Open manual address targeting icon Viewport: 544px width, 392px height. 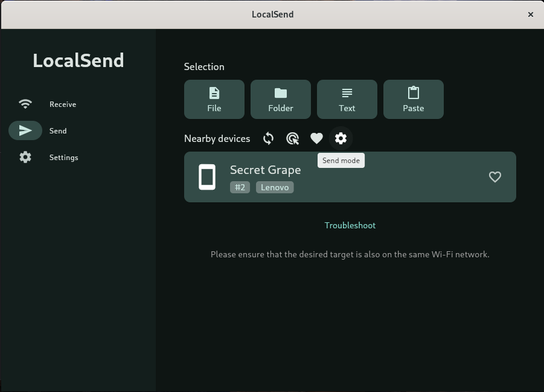click(x=292, y=138)
